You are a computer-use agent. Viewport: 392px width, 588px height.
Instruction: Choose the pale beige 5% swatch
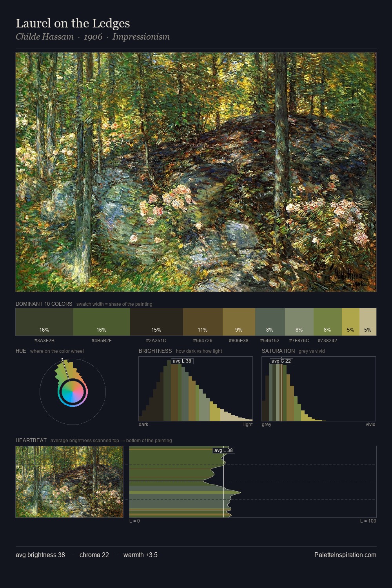click(x=368, y=322)
